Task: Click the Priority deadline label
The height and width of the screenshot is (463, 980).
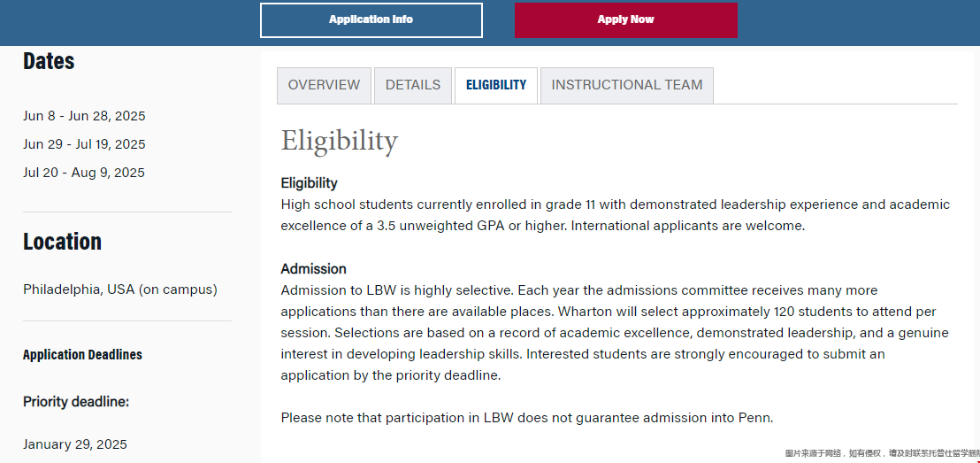Action: click(76, 402)
